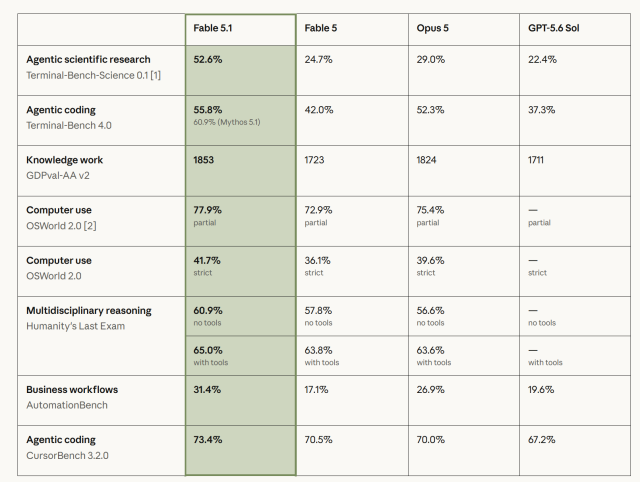Select the Fable 5 column header

pos(321,28)
